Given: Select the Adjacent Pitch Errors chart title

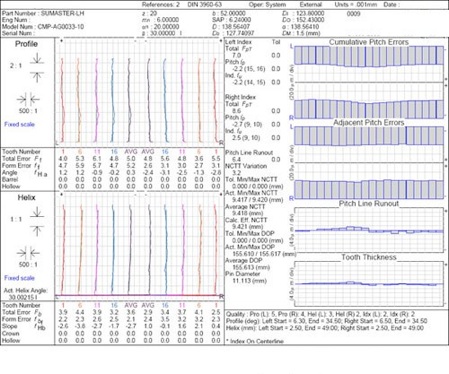Looking at the screenshot, I should (369, 123).
